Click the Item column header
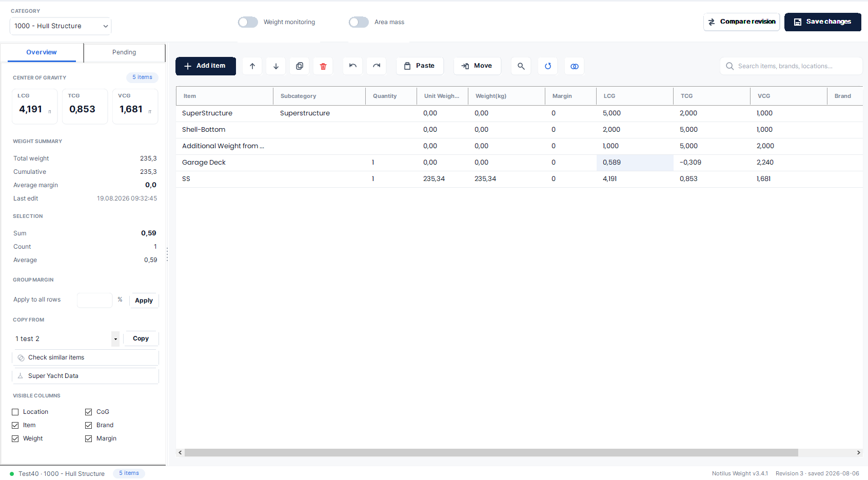 225,96
